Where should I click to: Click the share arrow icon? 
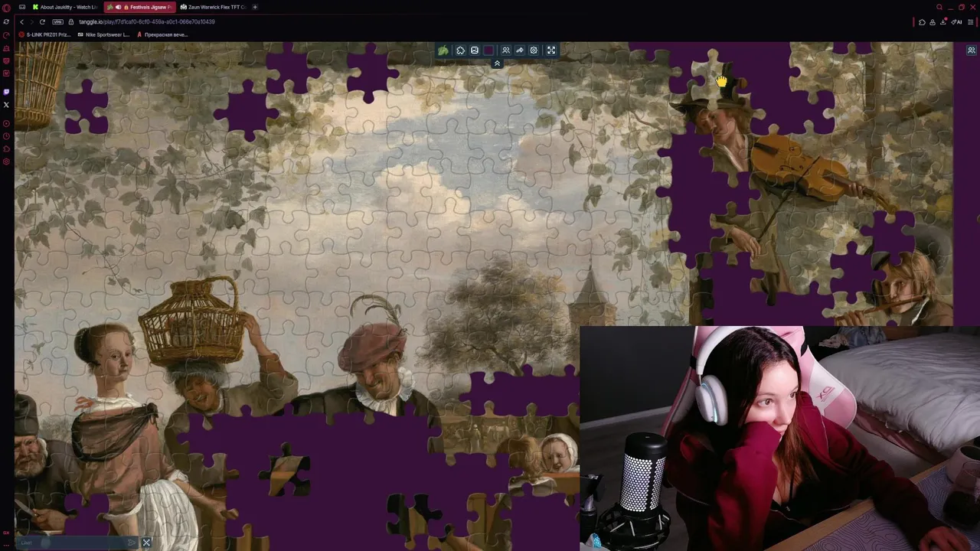[520, 51]
